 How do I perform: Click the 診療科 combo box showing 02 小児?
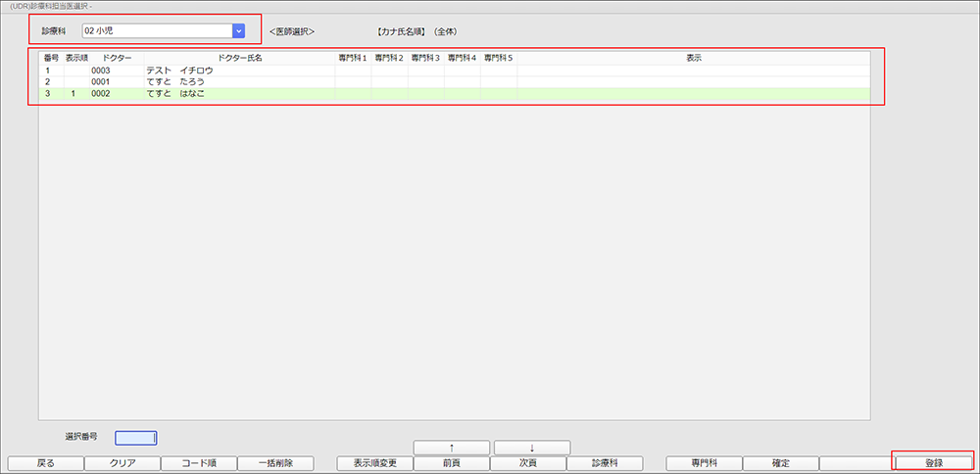click(x=157, y=30)
